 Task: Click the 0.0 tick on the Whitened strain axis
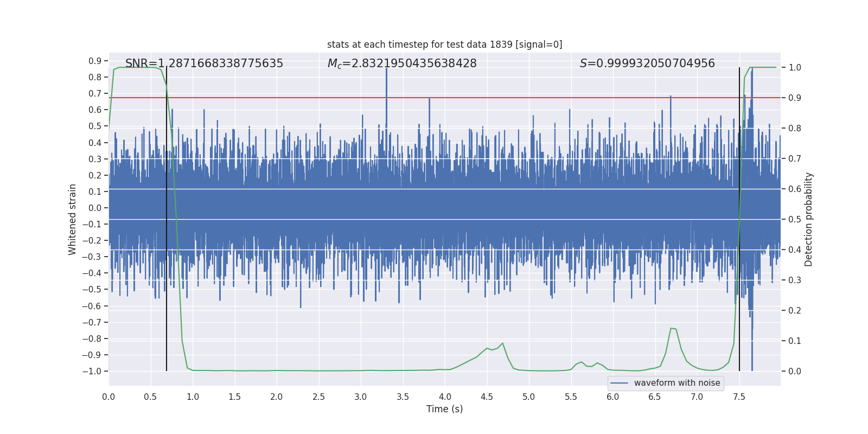point(95,208)
